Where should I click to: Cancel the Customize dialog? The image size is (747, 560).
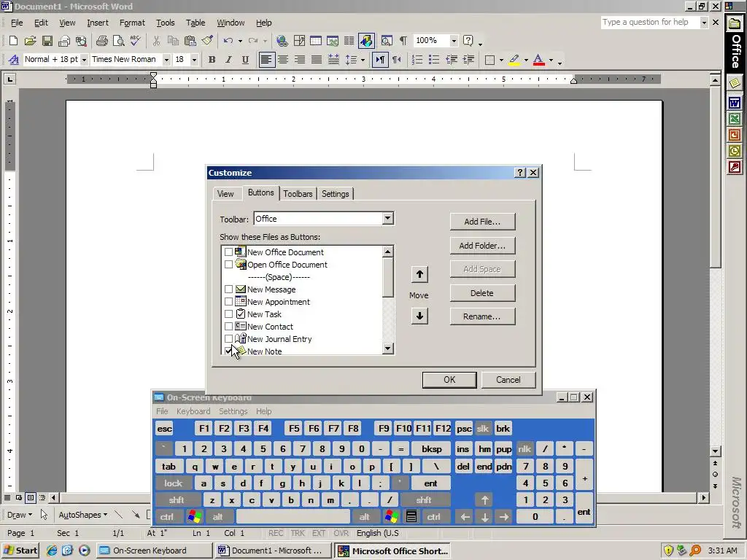[x=508, y=379]
